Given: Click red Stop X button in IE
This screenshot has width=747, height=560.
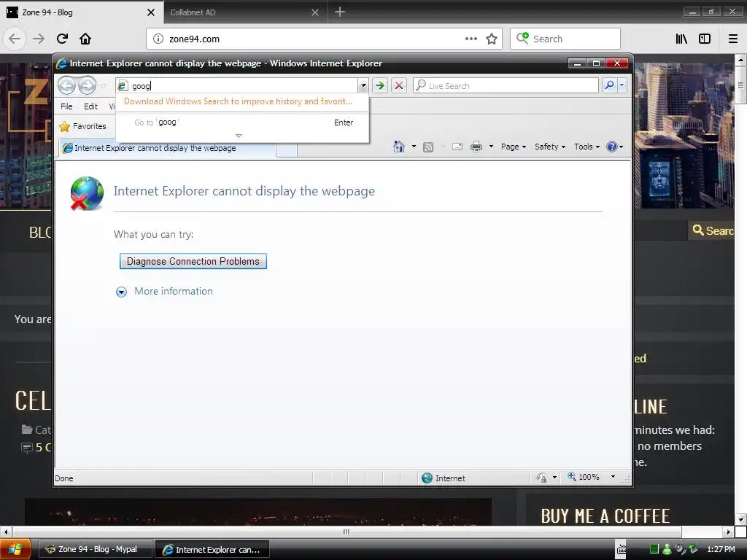Looking at the screenshot, I should (399, 86).
